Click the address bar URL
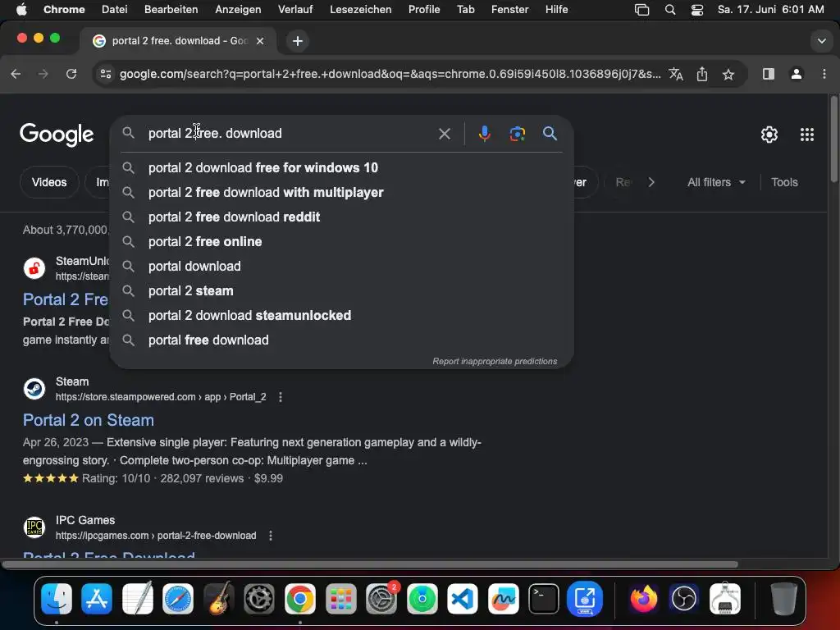 pos(390,74)
